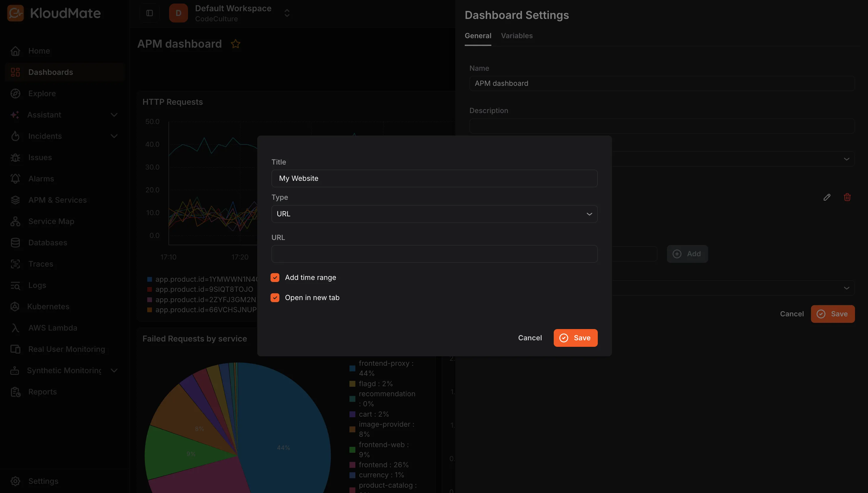
Task: Expand the Synthetic Monitoring submenu chevron
Action: click(114, 370)
